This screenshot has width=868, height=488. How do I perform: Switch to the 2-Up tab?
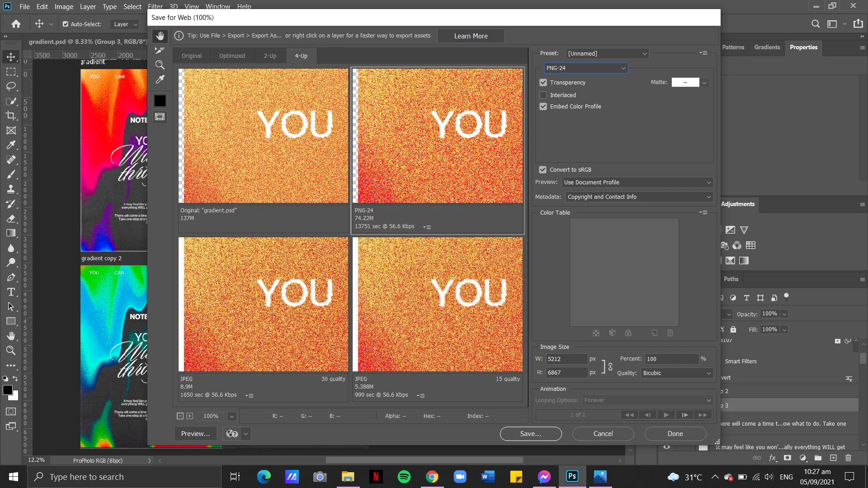coord(270,56)
